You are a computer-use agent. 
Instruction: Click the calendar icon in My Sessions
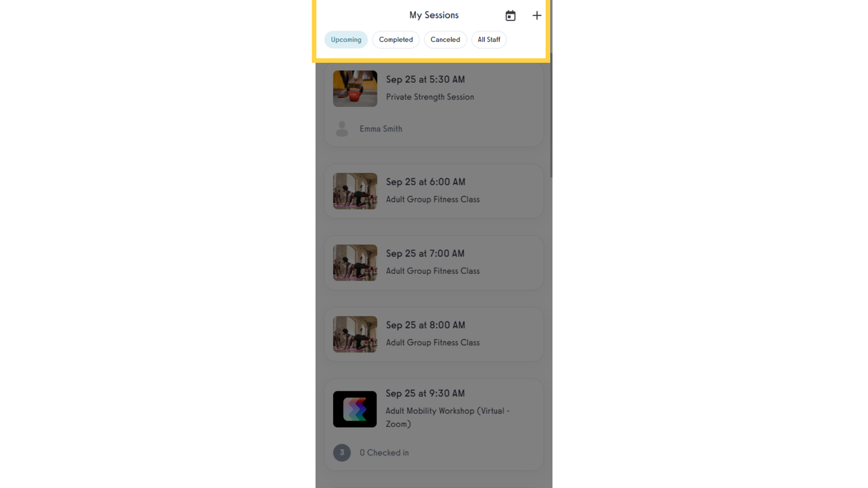point(510,15)
